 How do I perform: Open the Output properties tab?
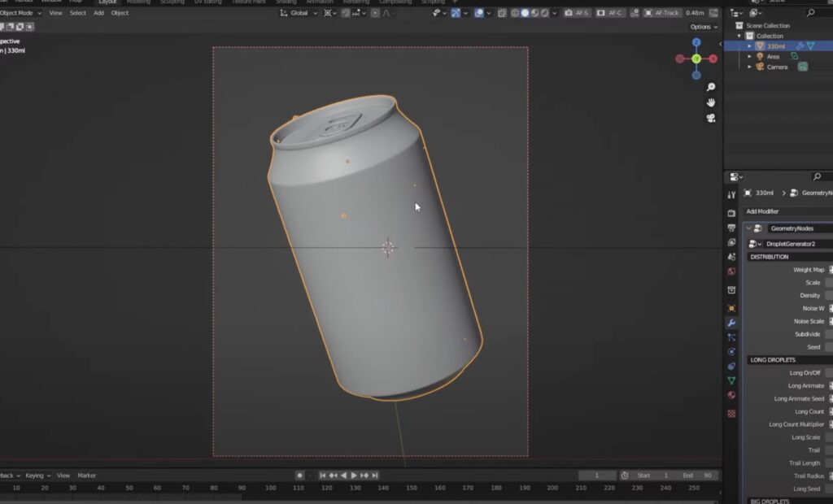pos(731,228)
